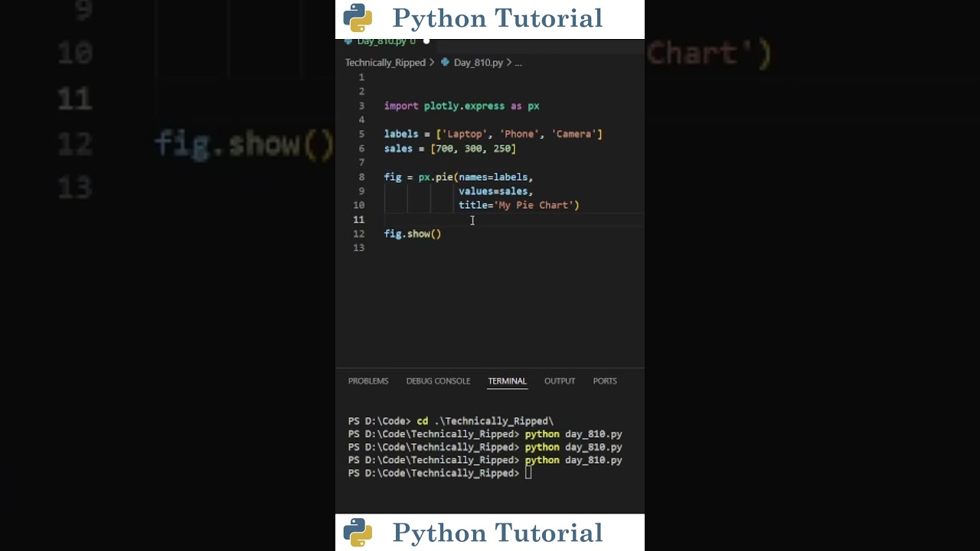The width and height of the screenshot is (980, 551).
Task: Place cursor on empty line 11
Action: click(513, 220)
